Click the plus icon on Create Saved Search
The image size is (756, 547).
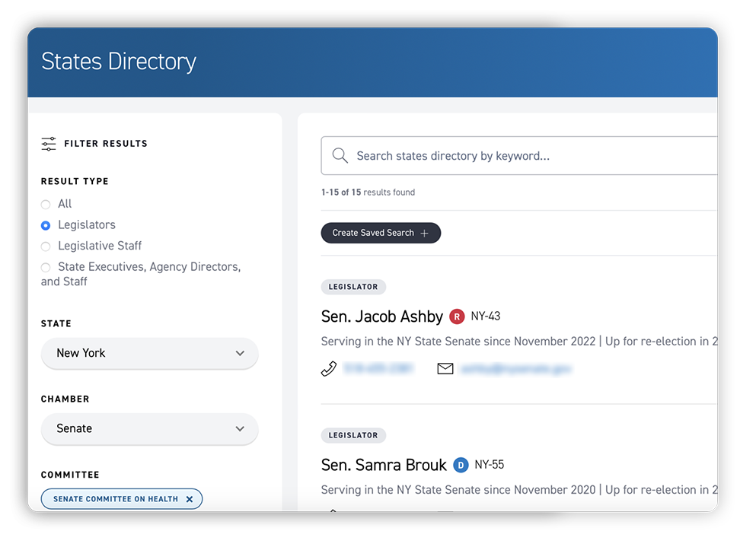pos(426,233)
